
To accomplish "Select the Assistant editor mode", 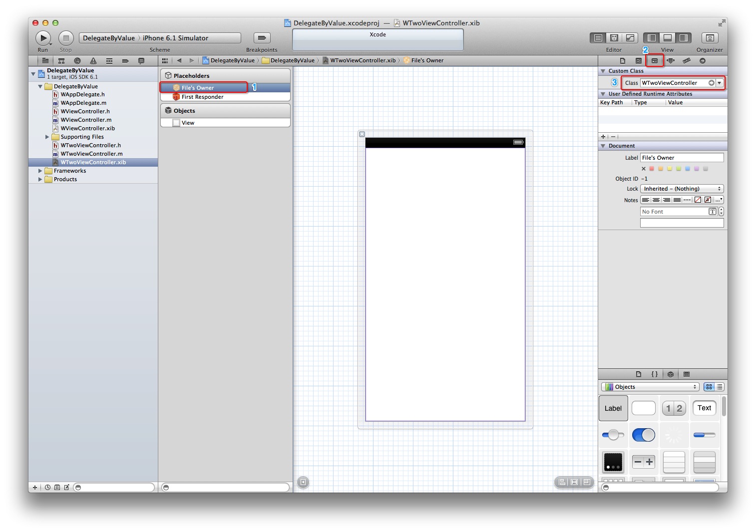I will pos(614,38).
